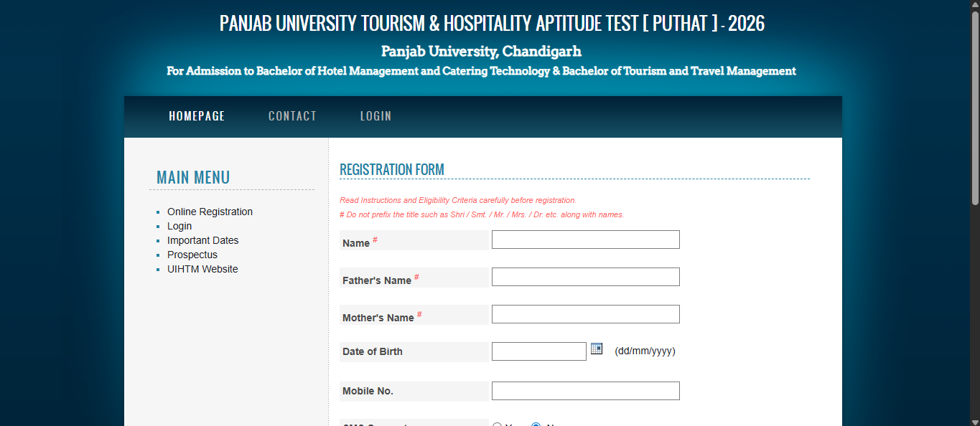This screenshot has height=426, width=980.
Task: Click the page vertical scrollbar thumb
Action: 974,108
